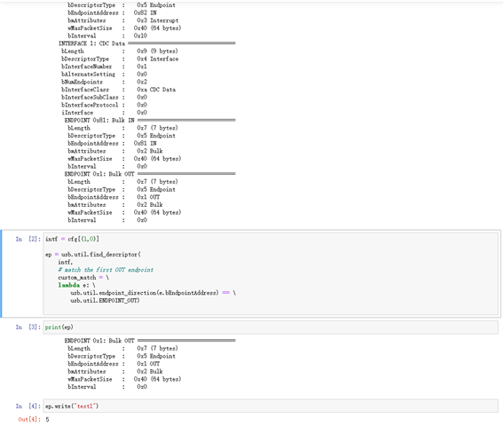Click the match the first OUT endpoint comment
This screenshot has height=426, width=504.
[106, 270]
